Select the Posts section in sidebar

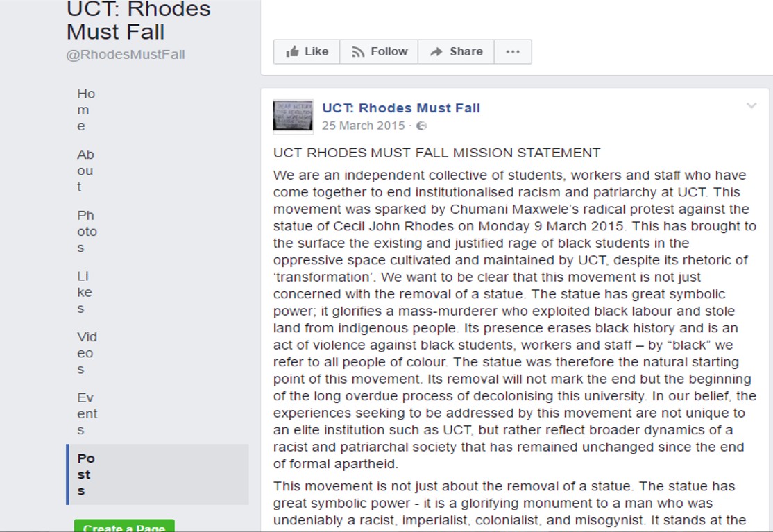(x=86, y=474)
